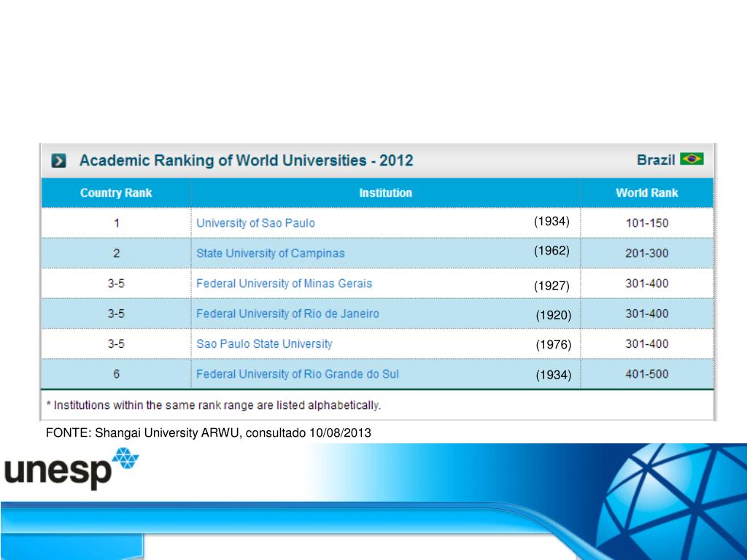The width and height of the screenshot is (747, 560).
Task: Click 3-5 rank in Sao Paulo State University row
Action: [x=116, y=344]
